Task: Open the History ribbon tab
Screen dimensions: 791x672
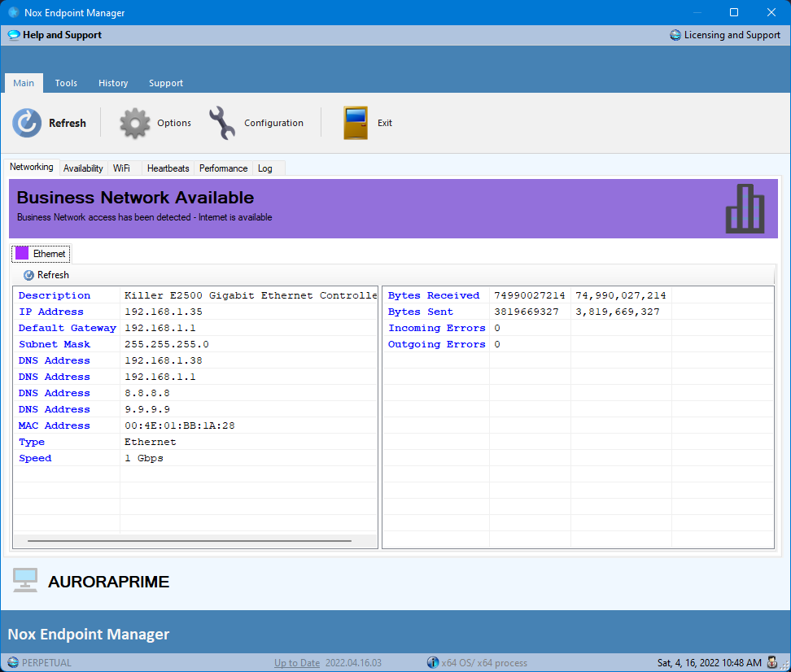Action: tap(113, 83)
